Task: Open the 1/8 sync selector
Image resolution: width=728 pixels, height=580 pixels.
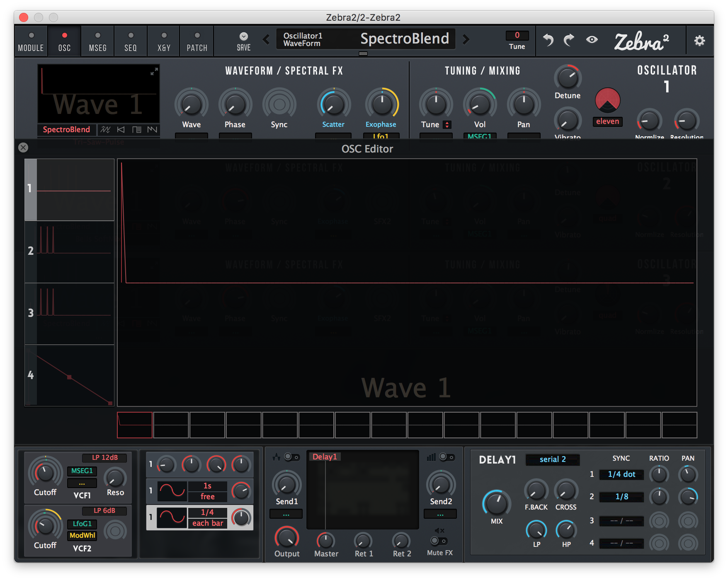Action: pyautogui.click(x=621, y=497)
